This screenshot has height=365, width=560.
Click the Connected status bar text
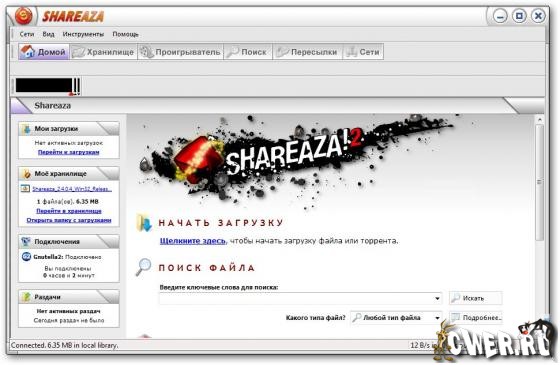pyautogui.click(x=64, y=345)
